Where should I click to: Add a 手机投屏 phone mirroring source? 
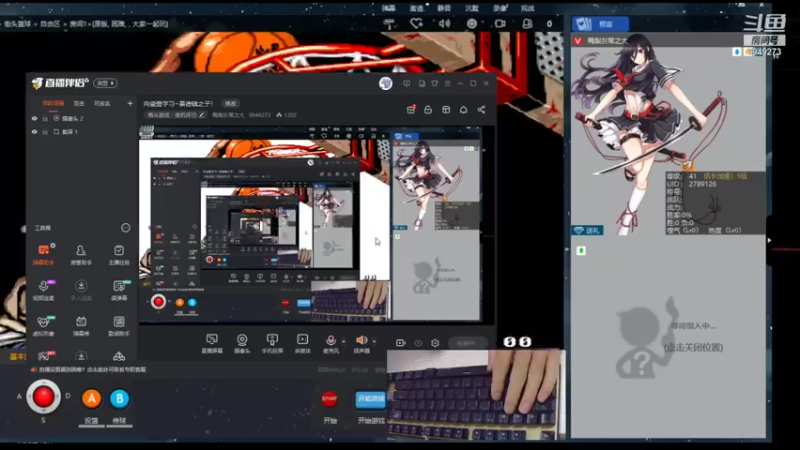(272, 343)
